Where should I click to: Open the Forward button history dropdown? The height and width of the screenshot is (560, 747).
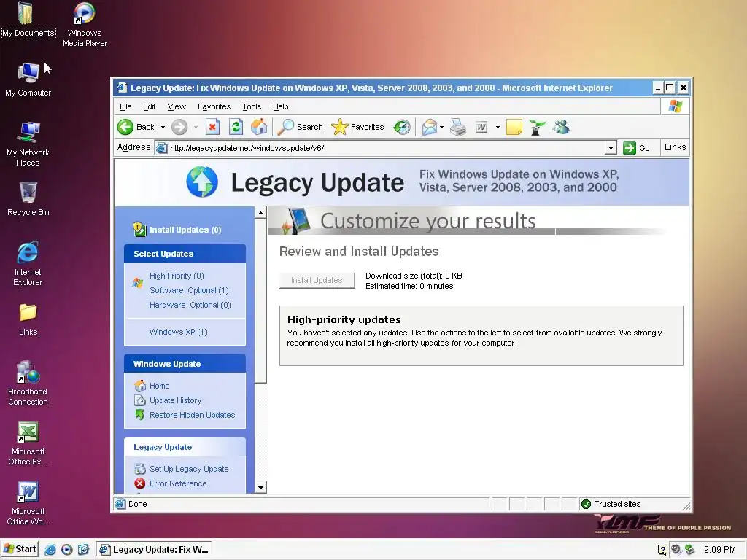coord(196,127)
